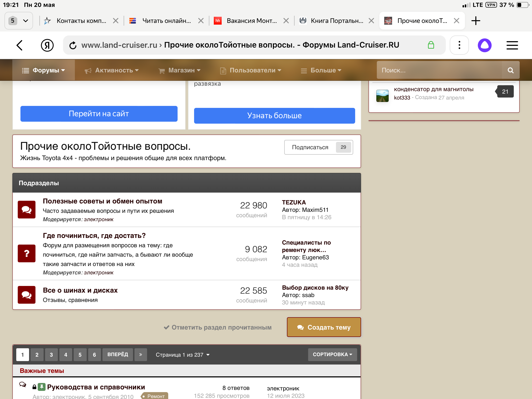Click the last page double-arrow button

click(141, 354)
